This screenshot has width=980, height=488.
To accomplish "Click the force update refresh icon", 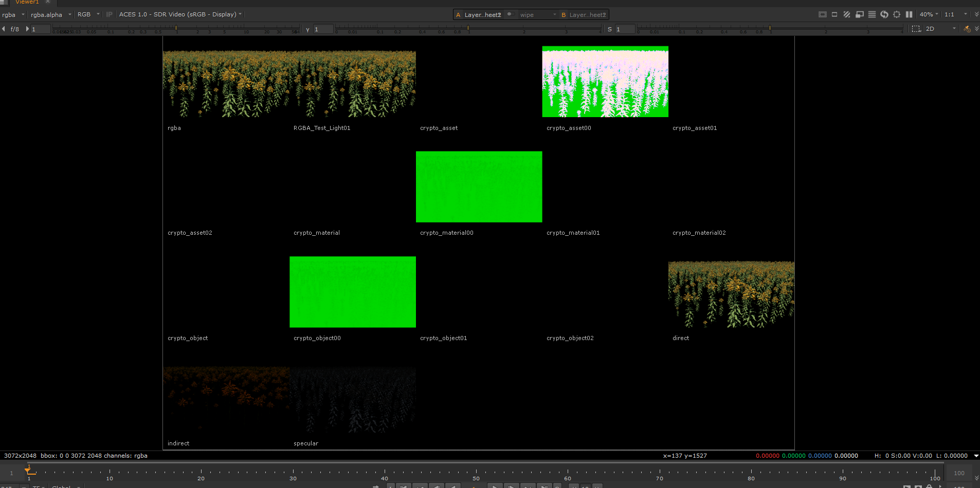I will click(884, 14).
